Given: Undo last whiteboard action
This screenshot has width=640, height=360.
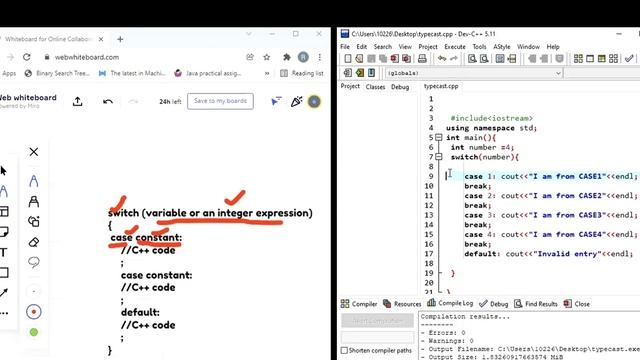Looking at the screenshot, I should coord(108,101).
